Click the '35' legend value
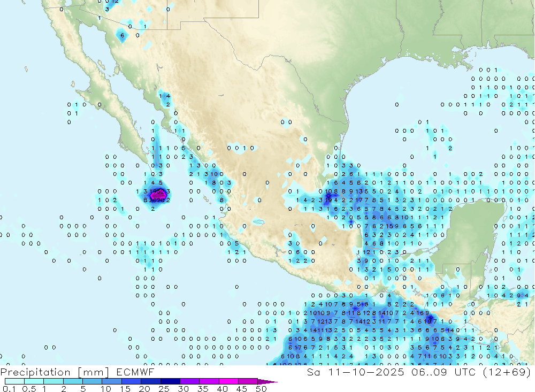The height and width of the screenshot is (392, 535). pyautogui.click(x=203, y=389)
